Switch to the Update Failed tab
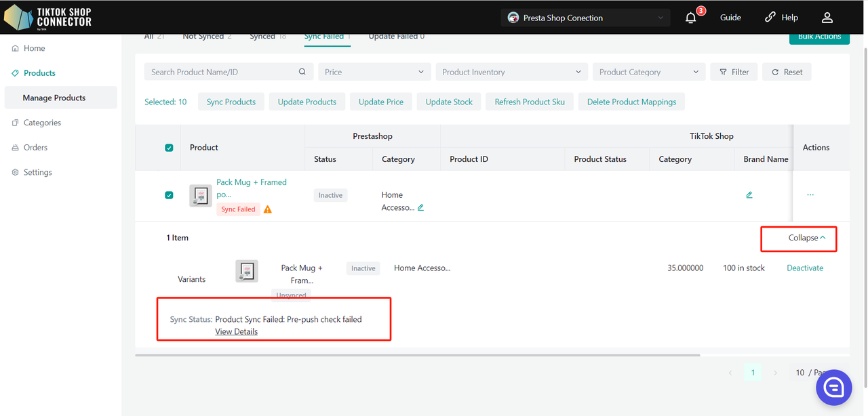 pos(397,37)
